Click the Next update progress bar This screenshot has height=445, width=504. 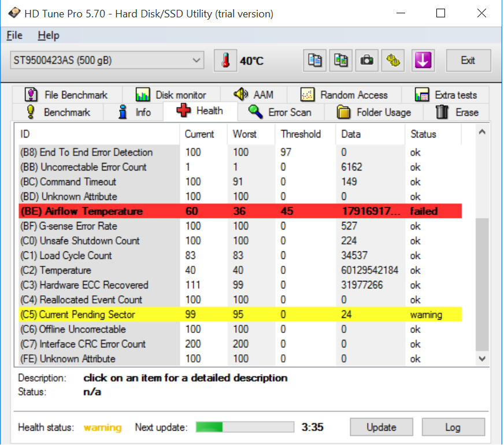tap(245, 427)
